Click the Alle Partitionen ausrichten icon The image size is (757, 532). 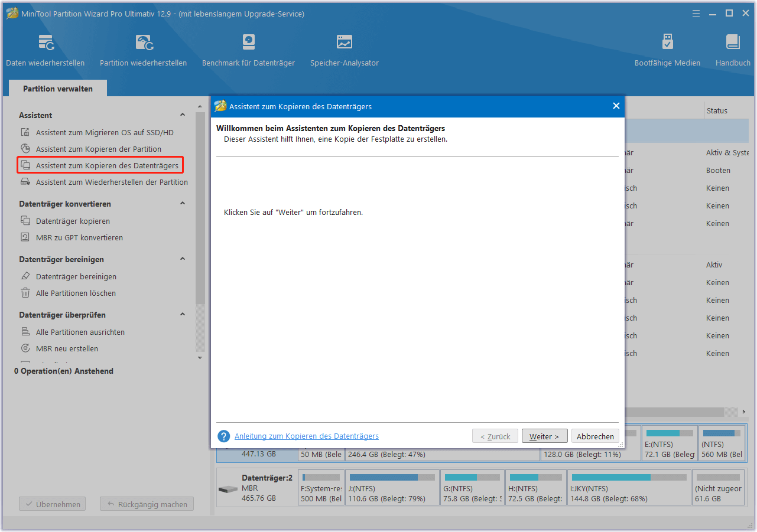point(25,332)
